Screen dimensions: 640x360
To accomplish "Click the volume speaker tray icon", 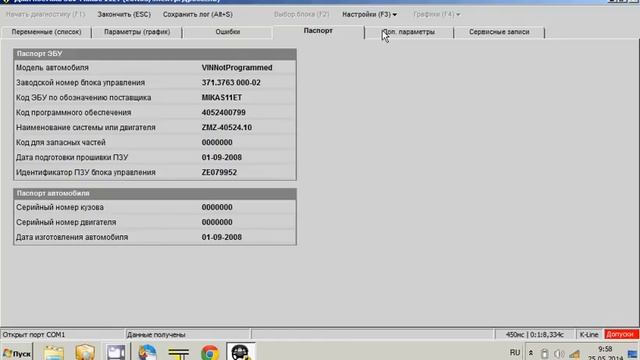I will point(559,353).
